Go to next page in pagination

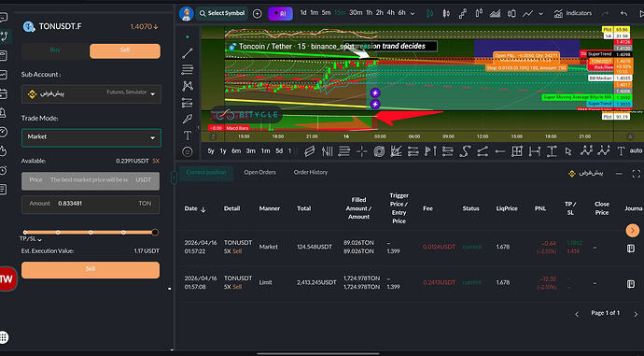(x=636, y=315)
